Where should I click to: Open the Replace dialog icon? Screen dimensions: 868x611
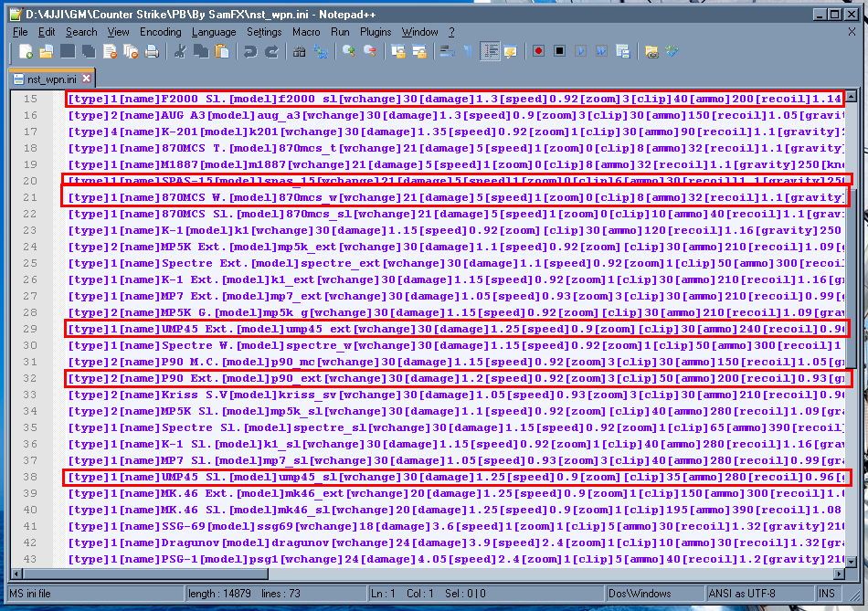tap(321, 51)
